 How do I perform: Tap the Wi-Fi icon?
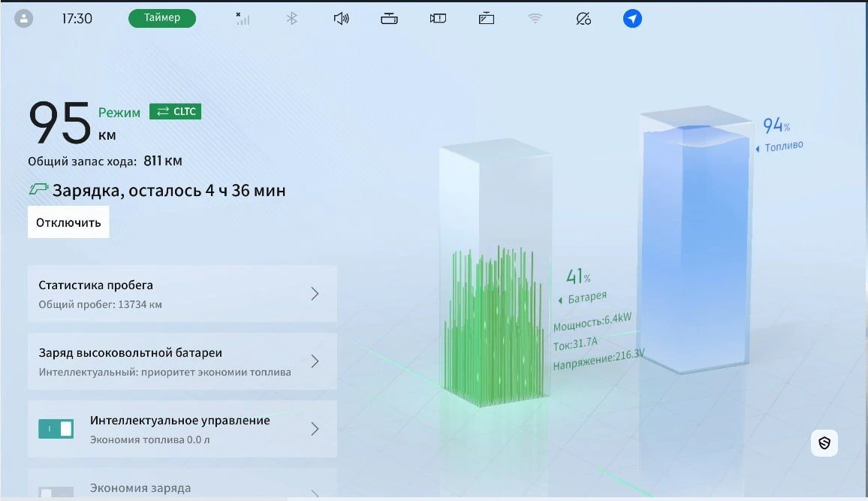tap(535, 18)
